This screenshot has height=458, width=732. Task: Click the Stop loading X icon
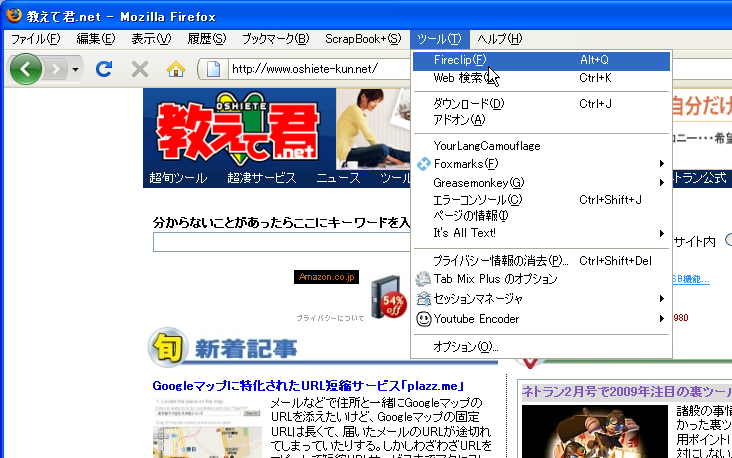[x=140, y=70]
